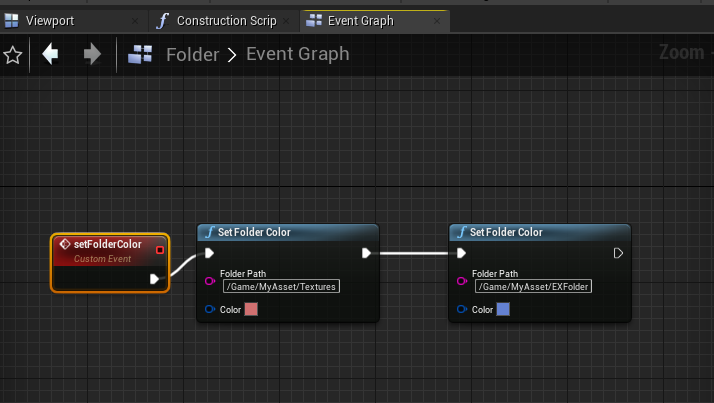Click the Folder breadcrumb
This screenshot has height=403, width=714.
click(x=192, y=54)
